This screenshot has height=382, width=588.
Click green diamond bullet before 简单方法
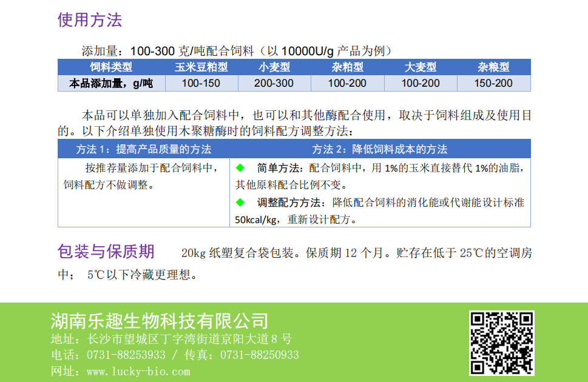[240, 167]
